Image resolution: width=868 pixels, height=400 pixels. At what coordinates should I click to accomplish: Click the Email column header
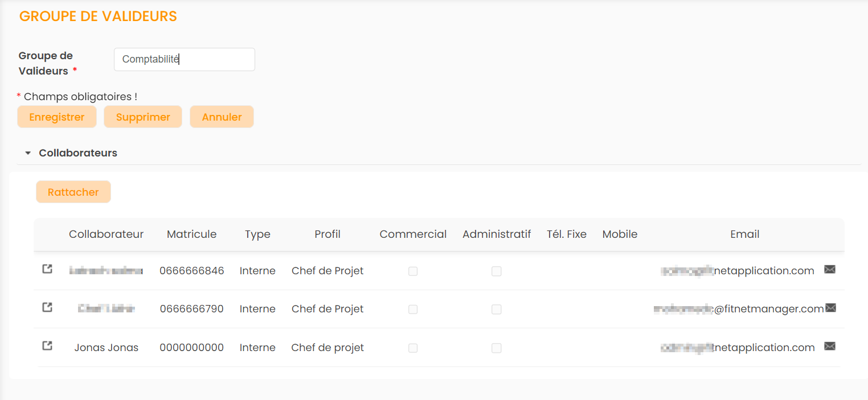(744, 234)
